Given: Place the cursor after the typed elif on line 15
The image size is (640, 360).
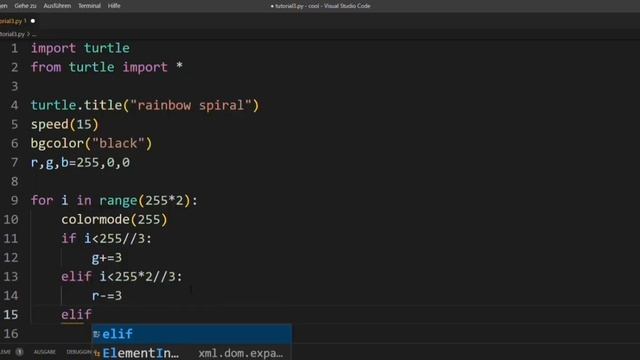Looking at the screenshot, I should click(92, 315).
